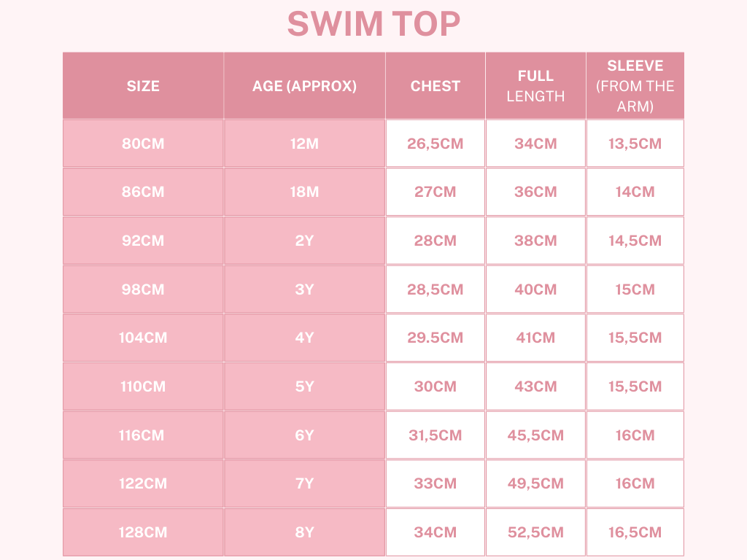Viewport: 747px width, 560px height.
Task: Click the SWIM TOP title
Action: [x=373, y=24]
